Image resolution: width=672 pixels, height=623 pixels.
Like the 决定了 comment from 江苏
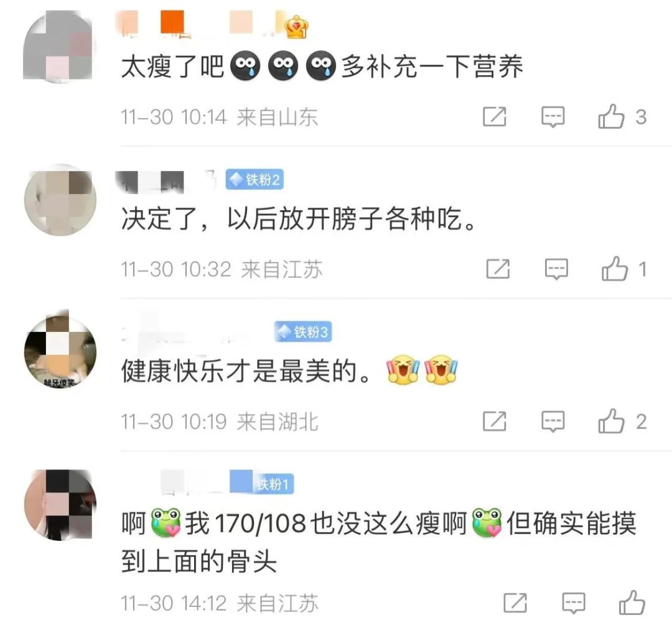click(x=615, y=269)
